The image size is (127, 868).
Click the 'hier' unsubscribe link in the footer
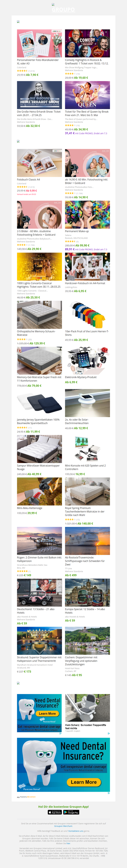(68, 844)
